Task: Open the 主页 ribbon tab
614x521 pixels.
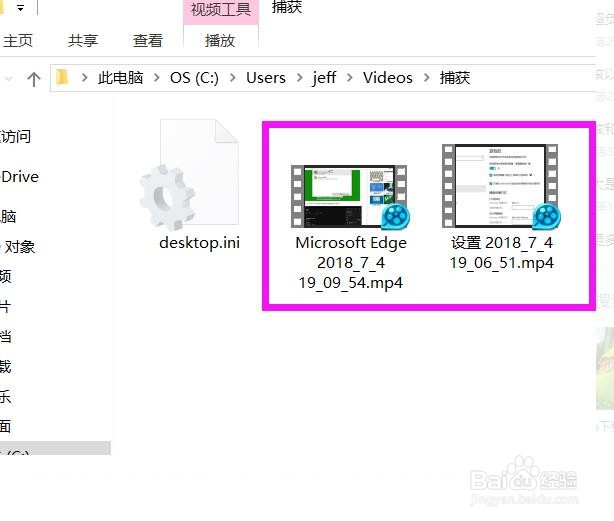Action: 18,41
